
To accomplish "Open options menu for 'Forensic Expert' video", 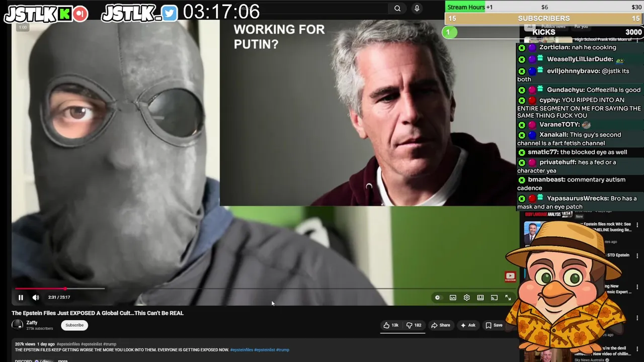I will point(637,287).
